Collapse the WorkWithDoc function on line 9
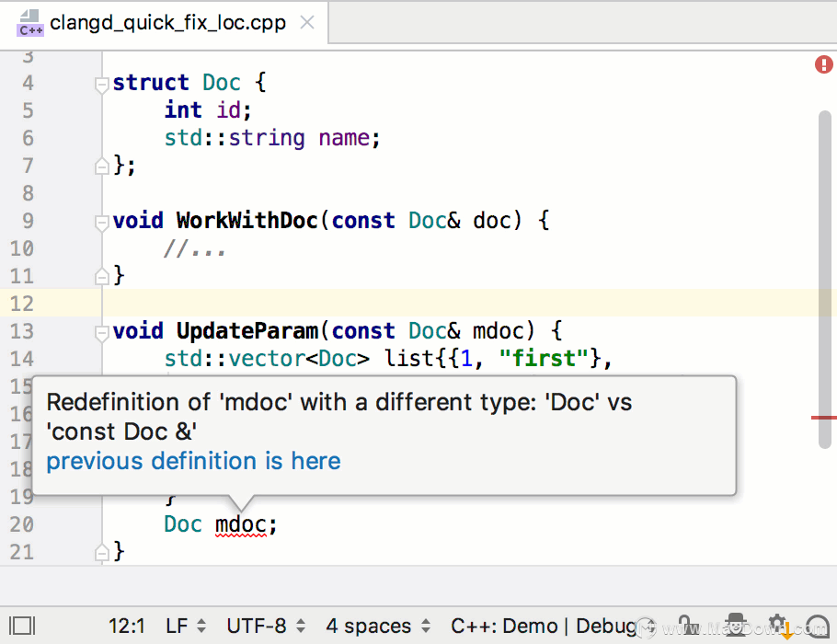The image size is (837, 644). coord(101,222)
